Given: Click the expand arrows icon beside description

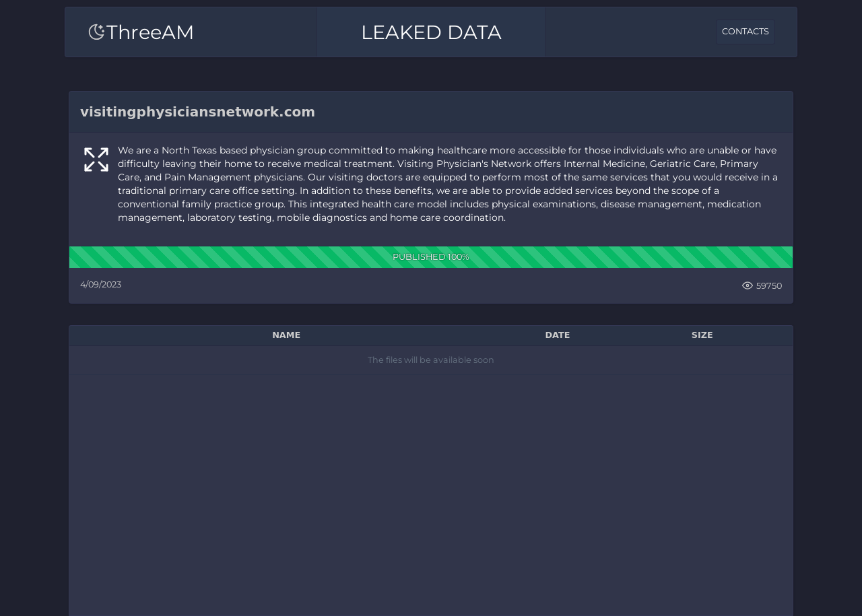Looking at the screenshot, I should tap(96, 160).
